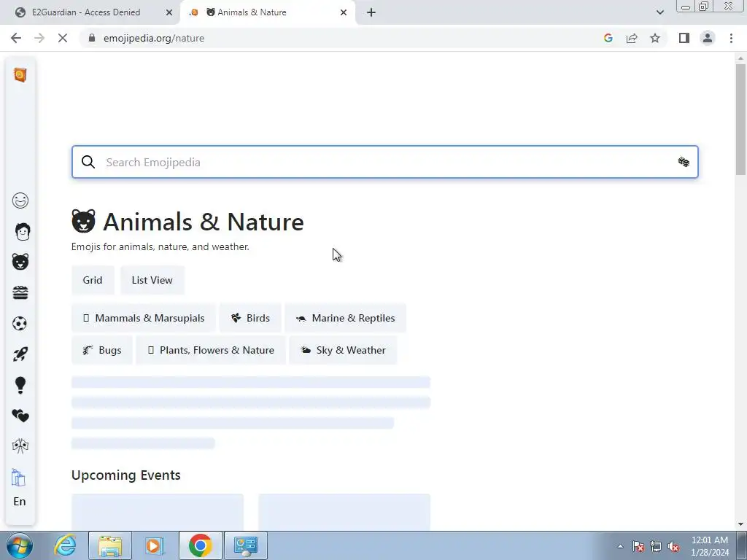Click the Google icon in address bar
The height and width of the screenshot is (560, 747).
[x=608, y=38]
